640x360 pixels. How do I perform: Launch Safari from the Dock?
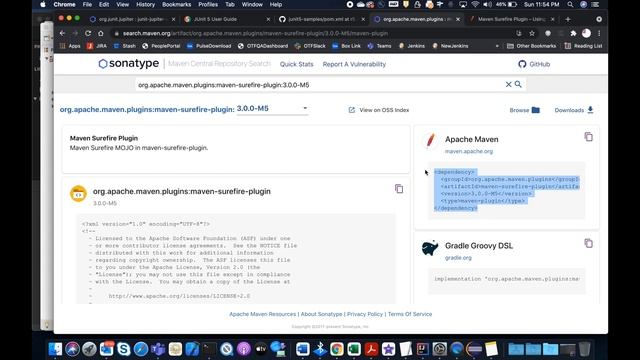point(141,349)
